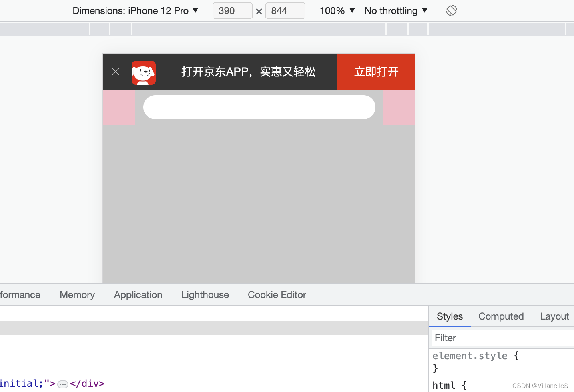Click the Filter styles input
The image size is (574, 392).
(502, 338)
